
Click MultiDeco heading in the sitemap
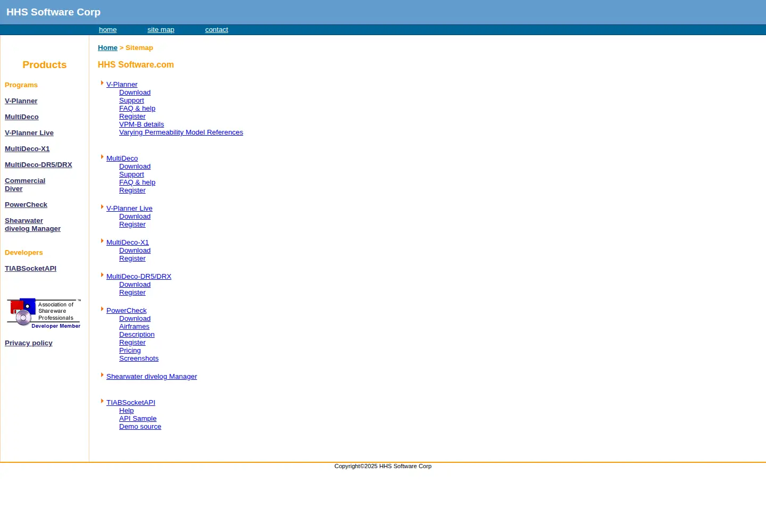point(122,159)
